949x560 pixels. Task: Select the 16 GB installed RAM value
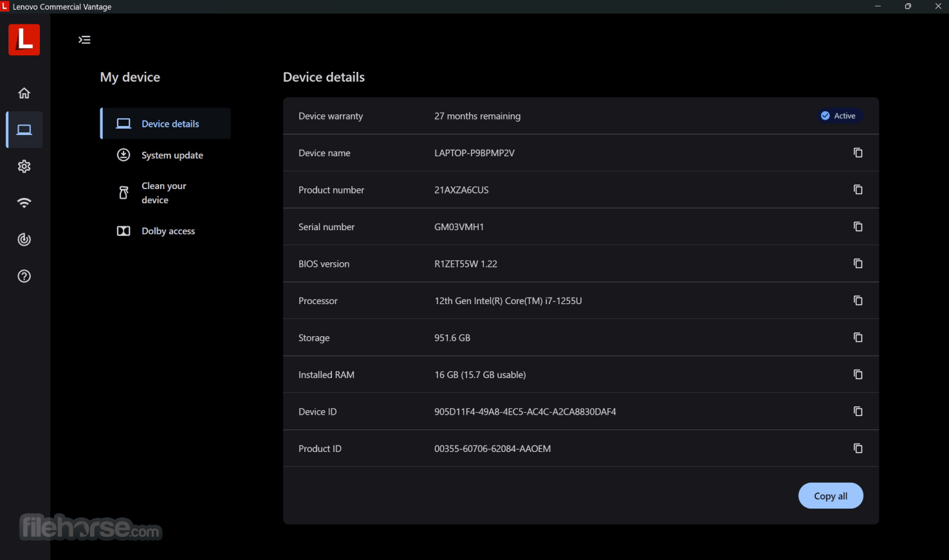pyautogui.click(x=480, y=375)
